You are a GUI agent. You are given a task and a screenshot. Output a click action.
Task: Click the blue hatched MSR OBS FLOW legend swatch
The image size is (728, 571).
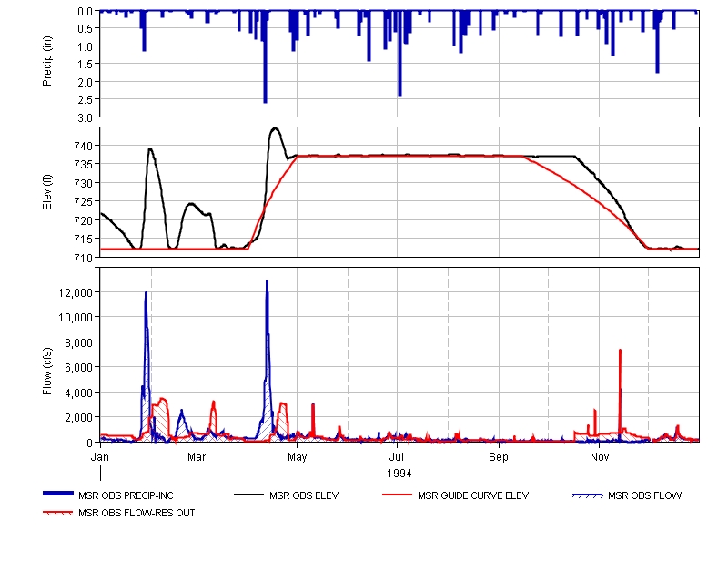click(588, 495)
